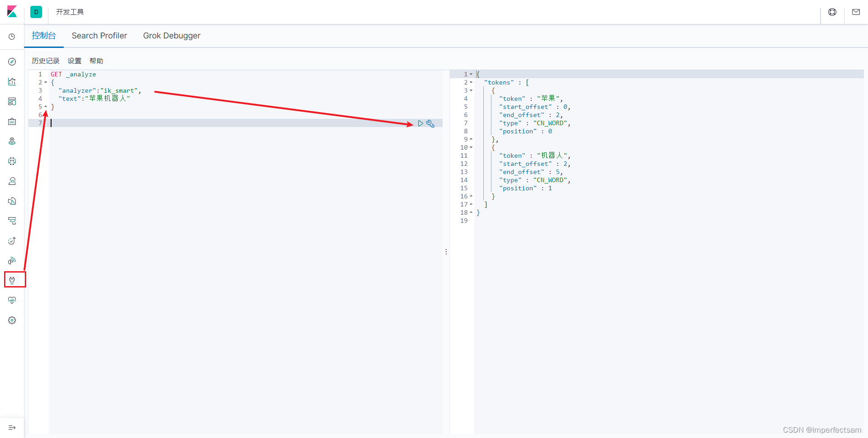The image size is (868, 438).
Task: Click the 开发工具 breadcrumb title
Action: click(70, 12)
